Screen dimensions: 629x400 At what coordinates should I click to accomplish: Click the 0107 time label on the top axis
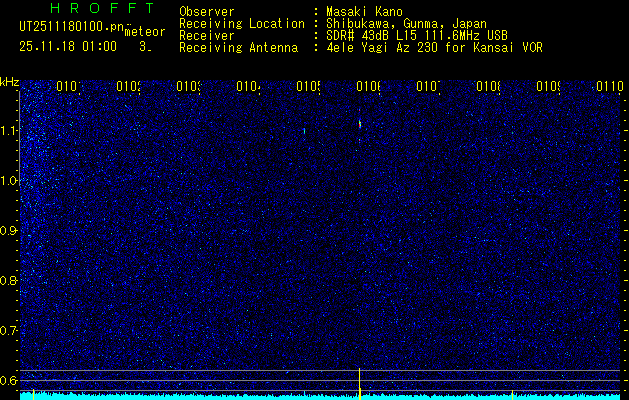tap(428, 86)
